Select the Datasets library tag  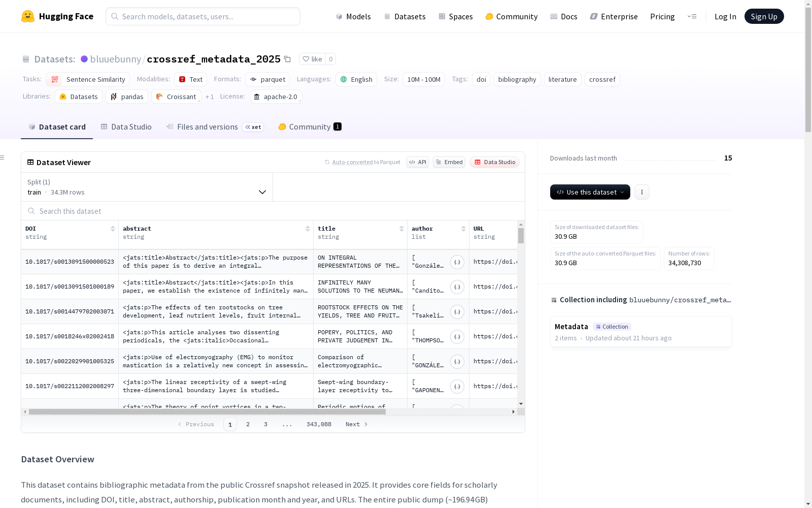(x=79, y=97)
